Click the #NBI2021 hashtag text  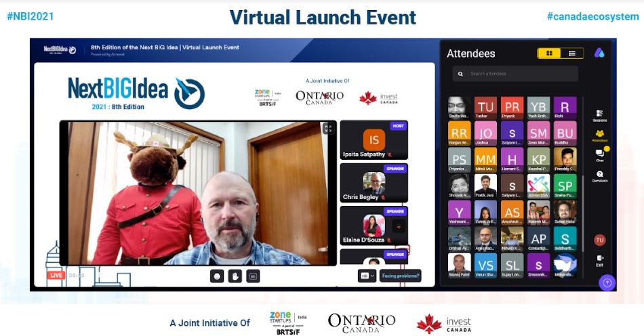[31, 16]
